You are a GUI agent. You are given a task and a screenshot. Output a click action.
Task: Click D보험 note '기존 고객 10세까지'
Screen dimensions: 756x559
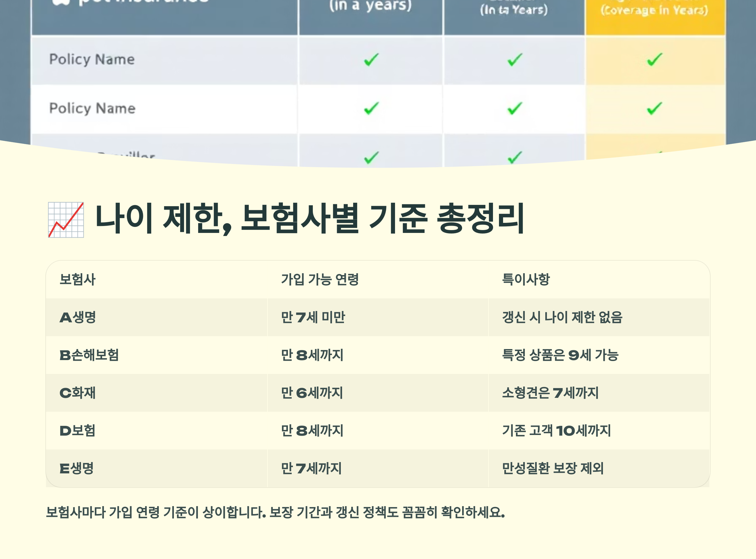[x=556, y=431]
